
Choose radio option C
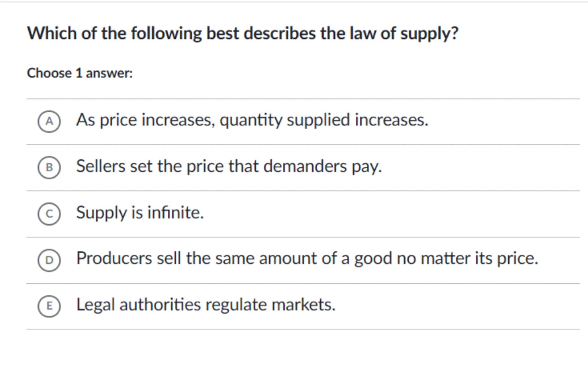(49, 214)
